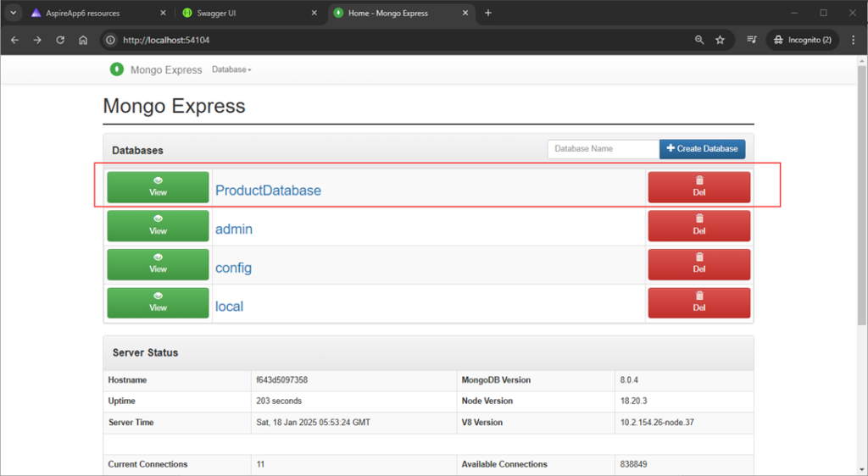868x476 pixels.
Task: Click the Current Connections label
Action: [147, 464]
